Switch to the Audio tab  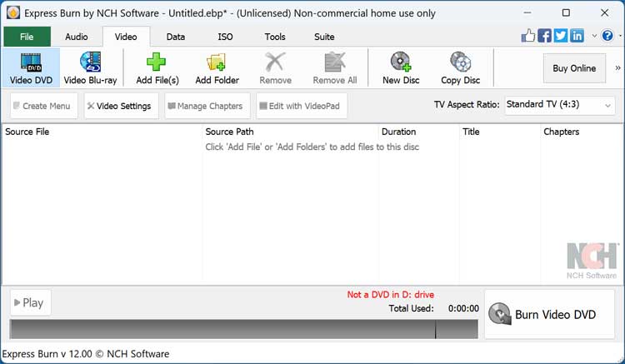click(x=76, y=37)
